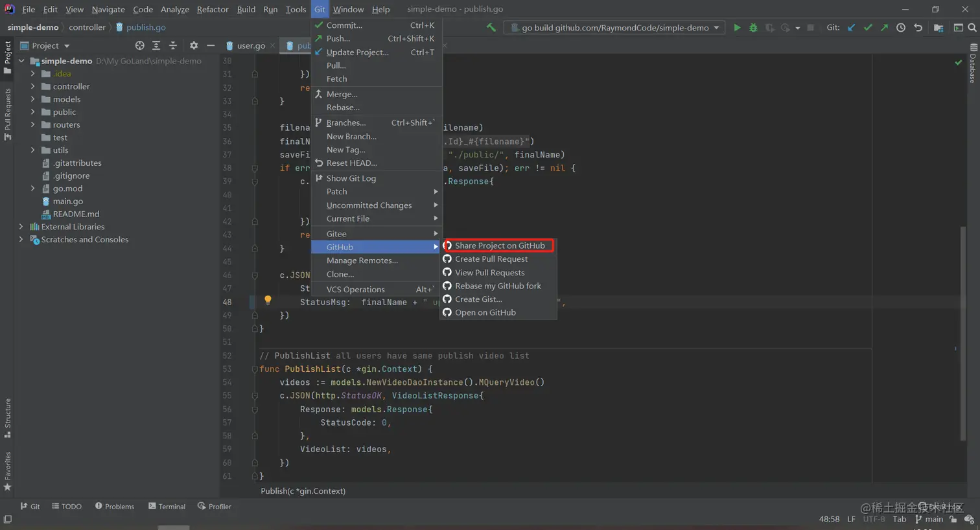Image resolution: width=980 pixels, height=530 pixels.
Task: Run the project with green play icon
Action: pos(737,27)
